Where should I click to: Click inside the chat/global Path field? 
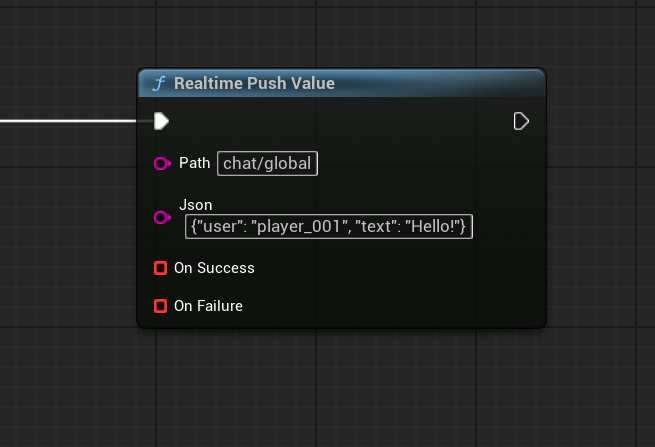(267, 164)
